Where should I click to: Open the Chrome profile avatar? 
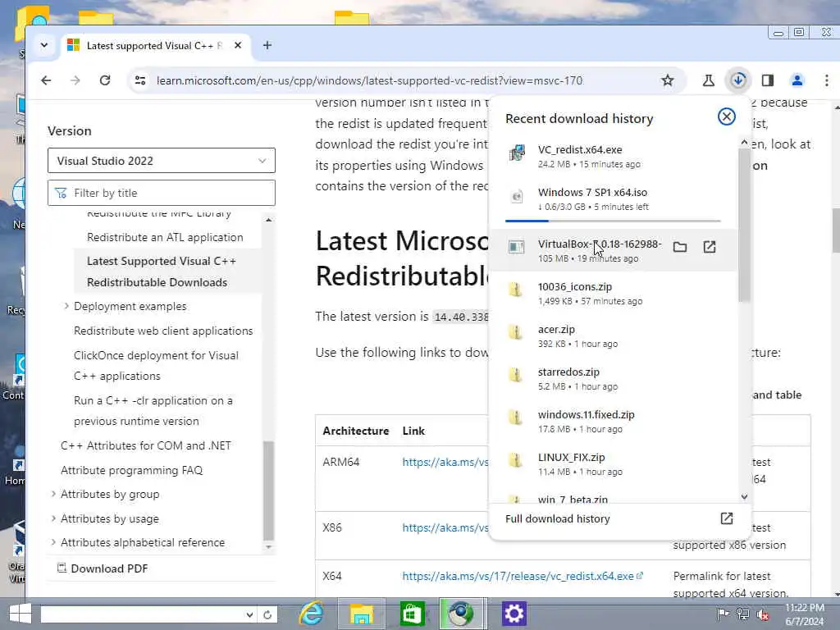click(797, 80)
